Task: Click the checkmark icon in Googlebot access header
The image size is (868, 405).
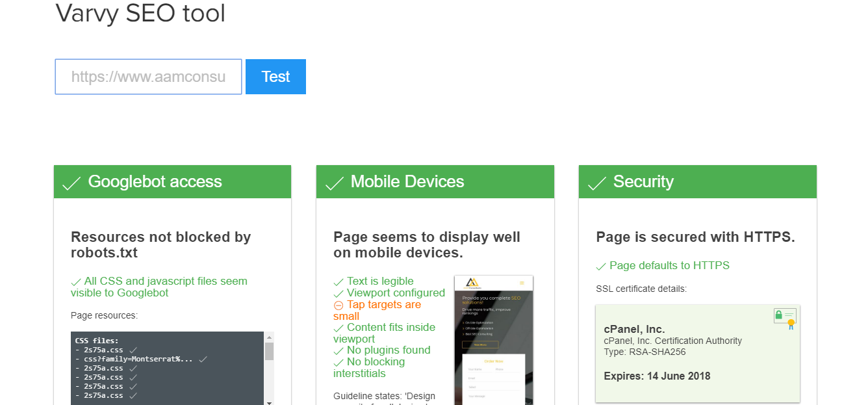Action: click(x=71, y=183)
